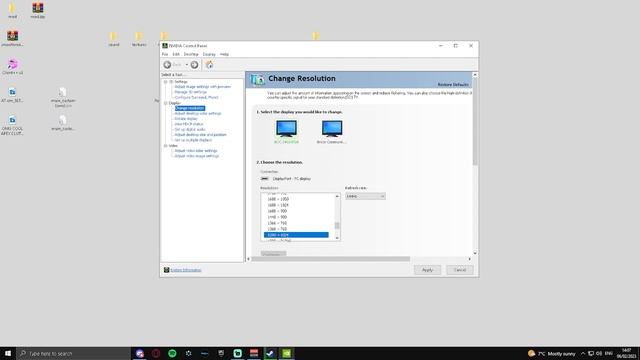Click the Cancel button

click(x=460, y=270)
